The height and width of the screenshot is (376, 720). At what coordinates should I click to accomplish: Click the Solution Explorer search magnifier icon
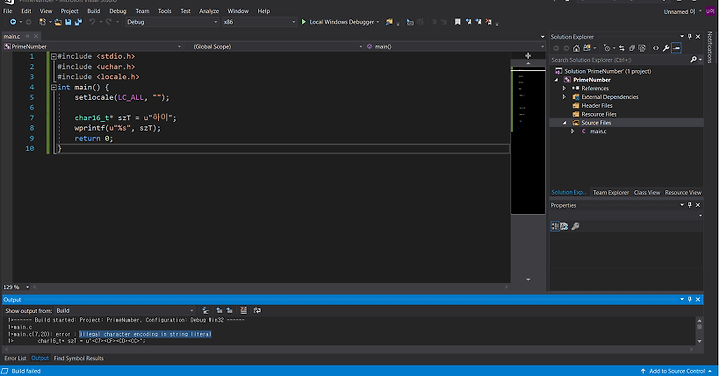coord(693,60)
